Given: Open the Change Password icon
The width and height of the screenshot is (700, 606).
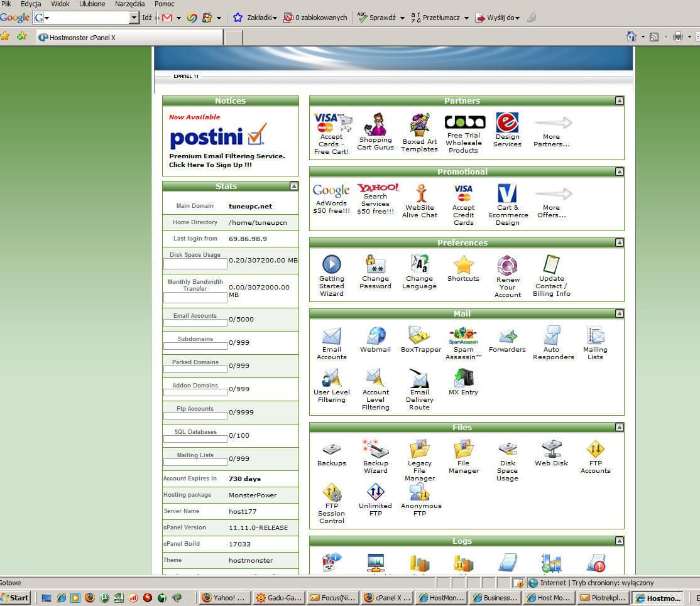Looking at the screenshot, I should pos(375,272).
